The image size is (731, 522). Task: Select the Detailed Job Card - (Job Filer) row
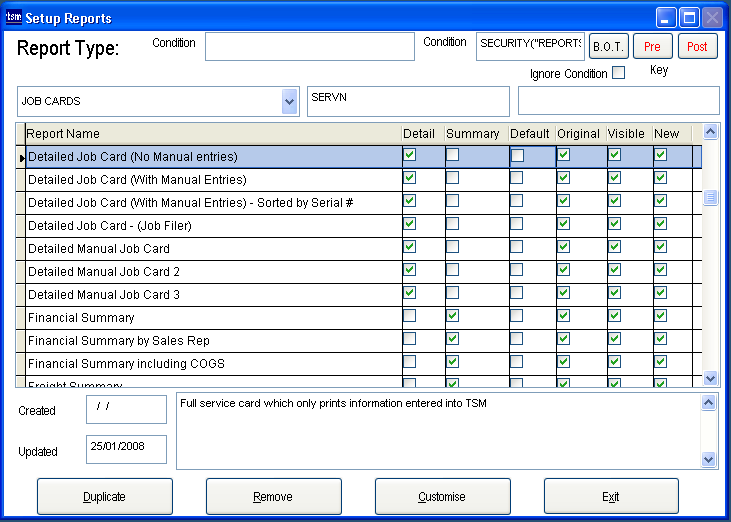(x=110, y=226)
